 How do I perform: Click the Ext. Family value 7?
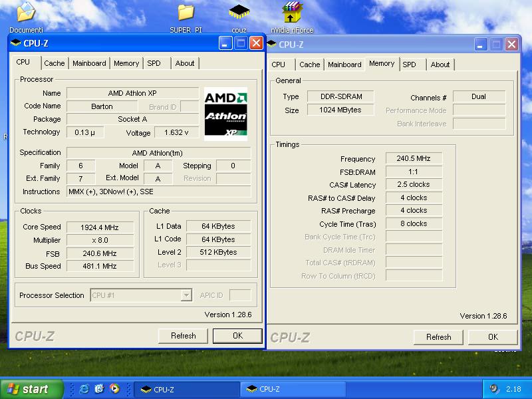(80, 178)
